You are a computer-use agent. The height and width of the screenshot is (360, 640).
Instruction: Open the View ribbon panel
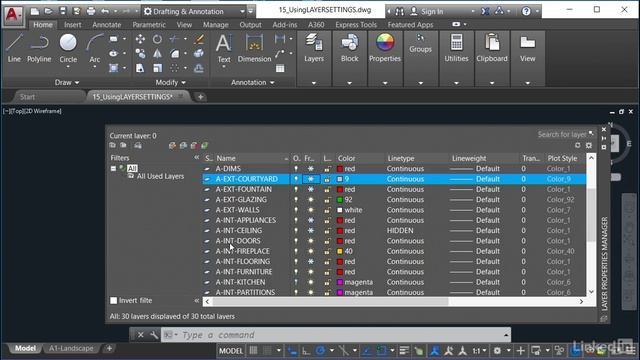(527, 48)
